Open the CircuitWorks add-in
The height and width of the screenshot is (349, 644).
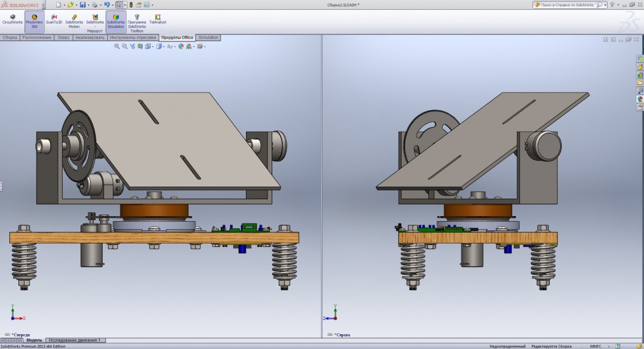pyautogui.click(x=13, y=19)
